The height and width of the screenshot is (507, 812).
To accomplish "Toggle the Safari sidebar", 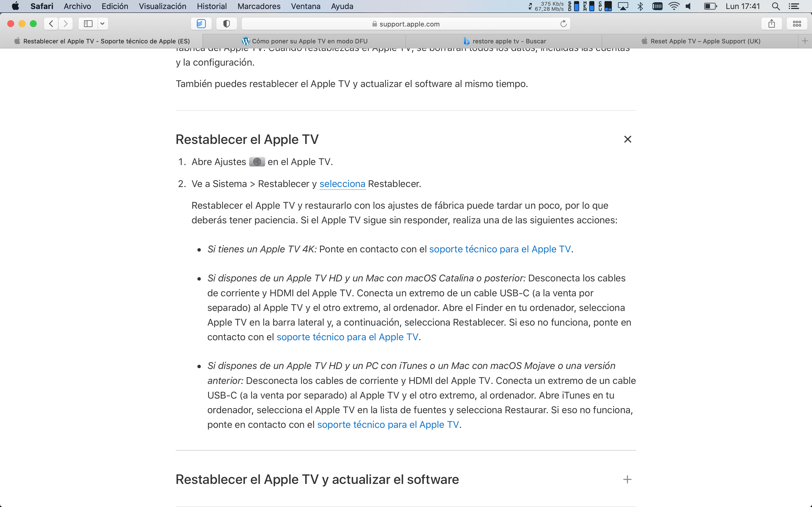I will 88,24.
